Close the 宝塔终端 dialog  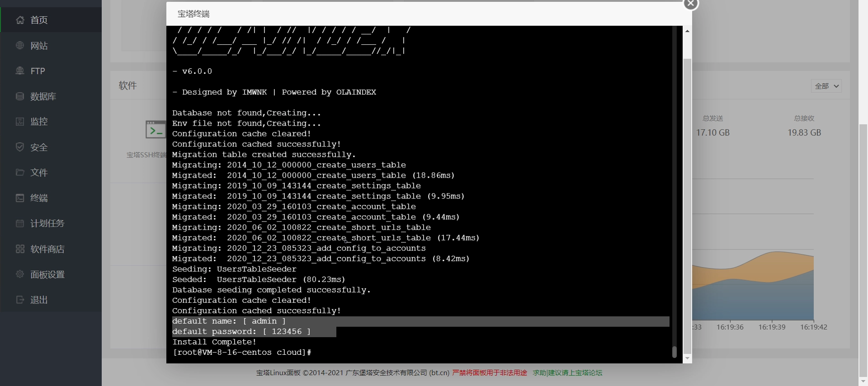(x=690, y=4)
